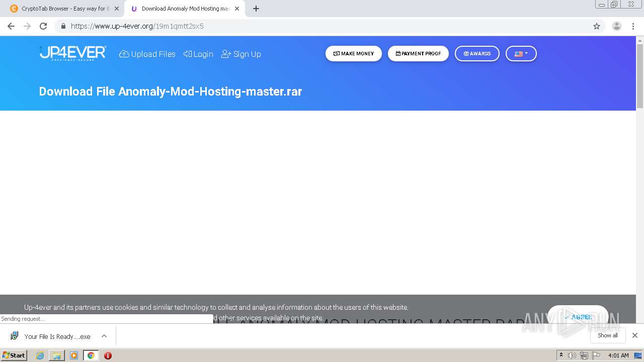Click the taskbar clock showing 4:01 AM
The height and width of the screenshot is (362, 644).
pyautogui.click(x=618, y=355)
